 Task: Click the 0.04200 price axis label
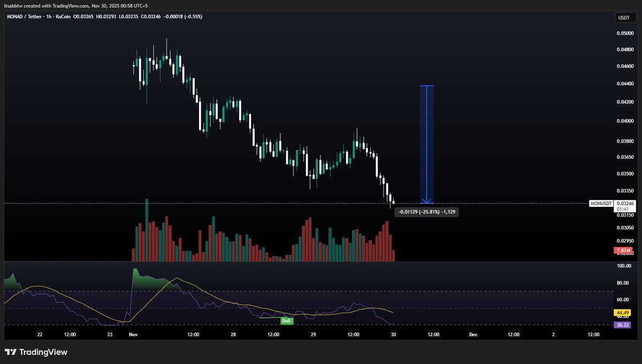625,102
